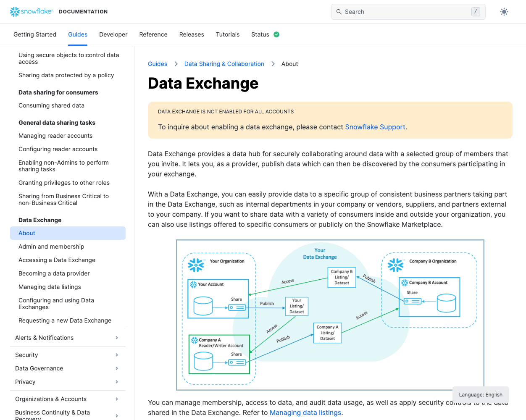The image size is (526, 420).
Task: Open Managing reader accounts page
Action: 55,136
